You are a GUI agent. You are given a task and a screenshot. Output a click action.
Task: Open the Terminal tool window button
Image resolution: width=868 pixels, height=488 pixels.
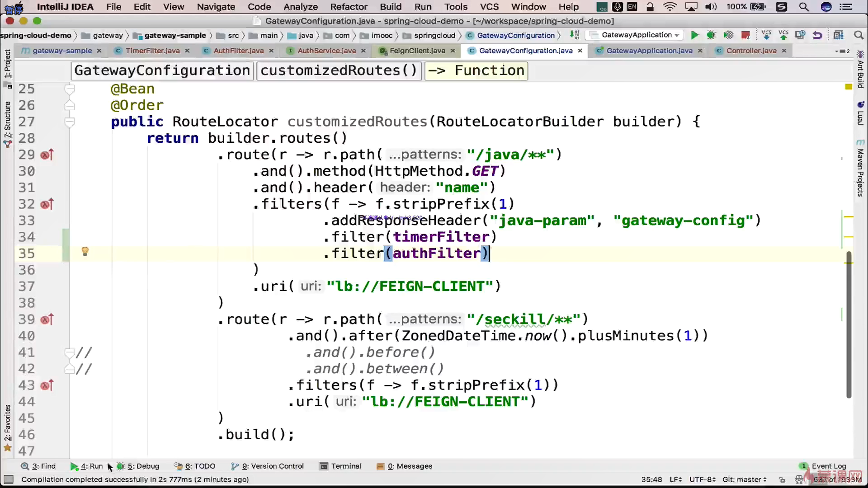[x=340, y=466]
